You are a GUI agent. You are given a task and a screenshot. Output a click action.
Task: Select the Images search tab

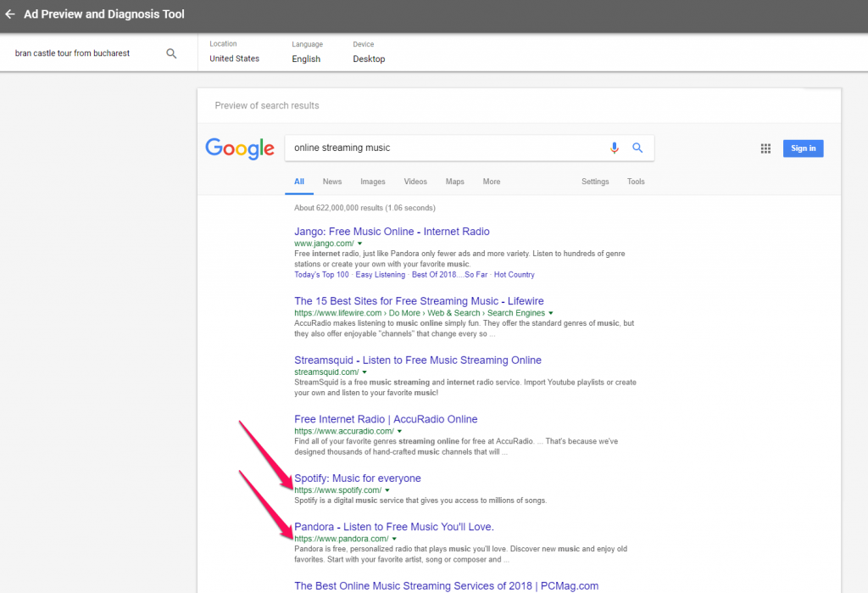[x=373, y=182]
